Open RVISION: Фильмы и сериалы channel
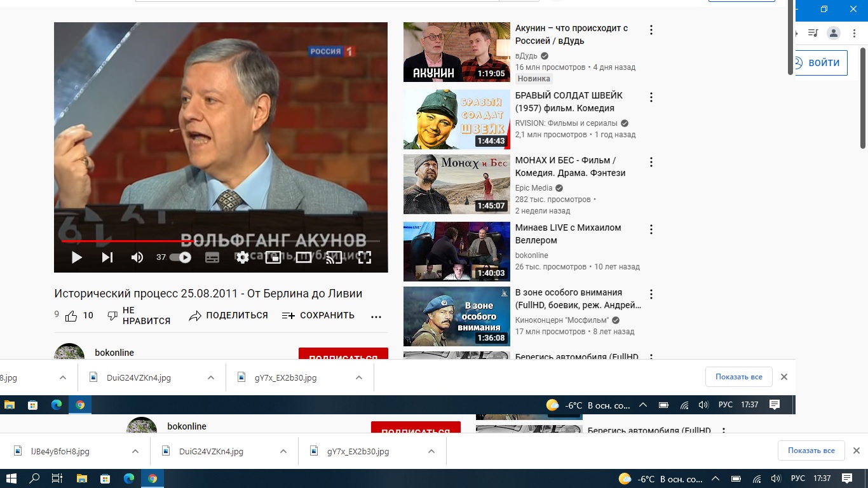868x488 pixels. [x=566, y=123]
